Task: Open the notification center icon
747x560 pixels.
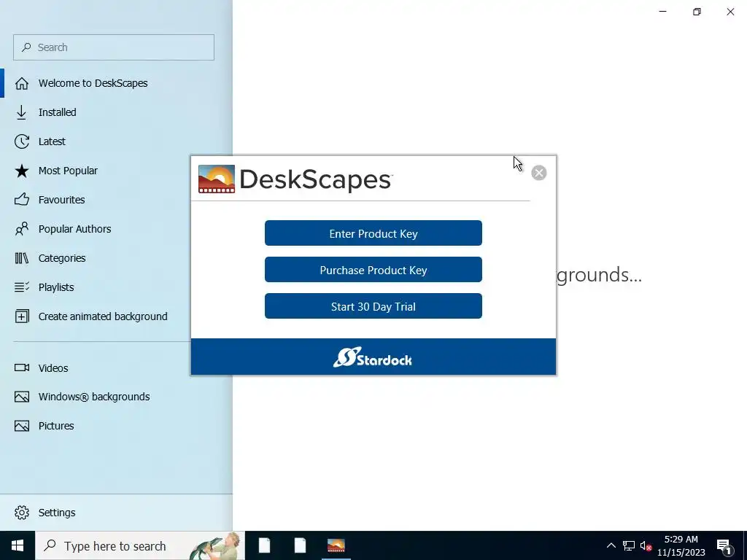Action: coord(724,545)
